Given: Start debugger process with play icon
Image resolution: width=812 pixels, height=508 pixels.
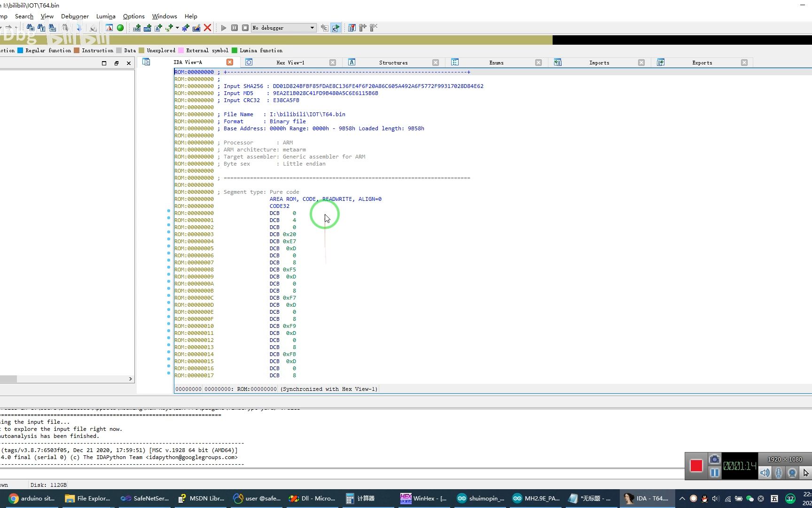Looking at the screenshot, I should 224,28.
